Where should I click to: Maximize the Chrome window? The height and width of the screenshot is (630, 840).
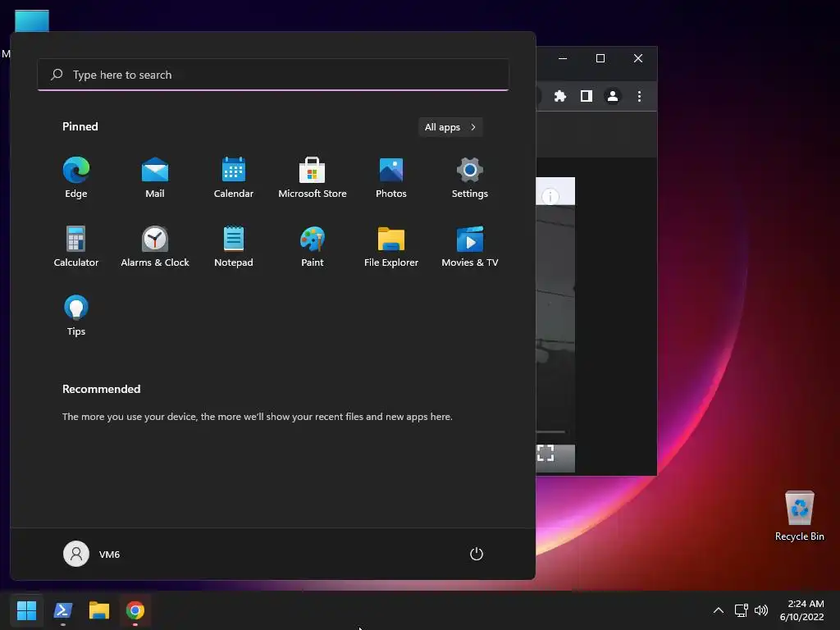[600, 58]
